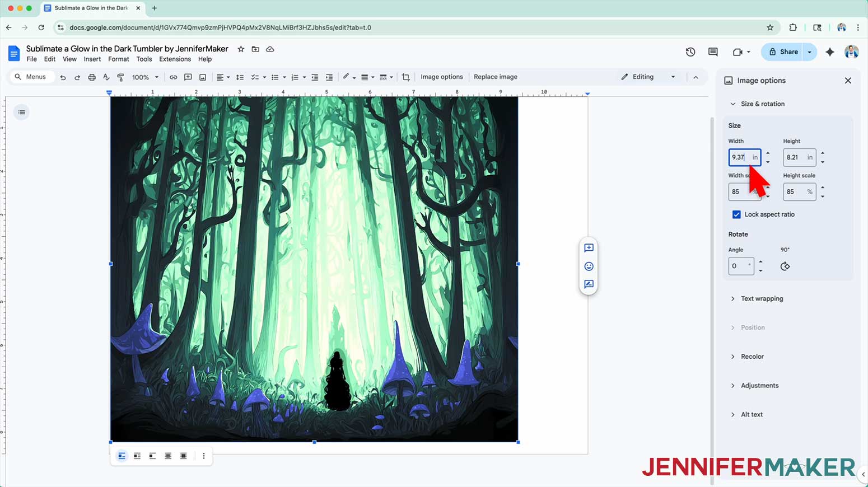Hide the menus with the chevron

(696, 77)
